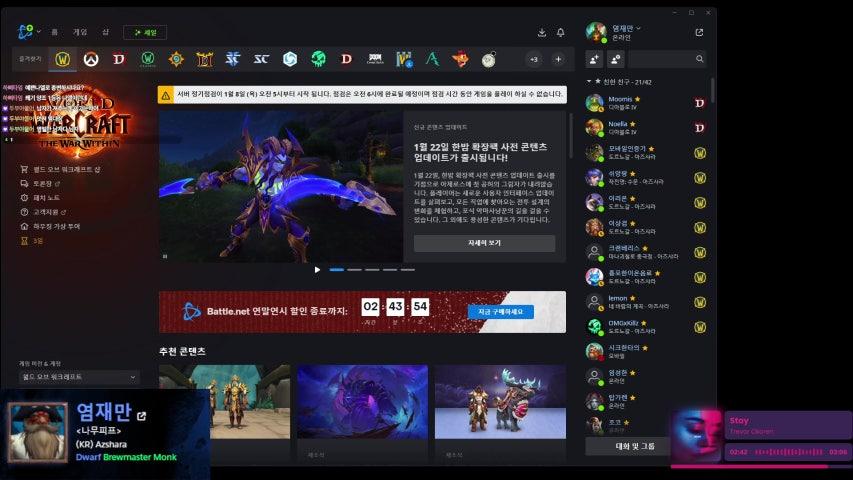This screenshot has width=853, height=480.
Task: Show the +3 more games
Action: (534, 59)
